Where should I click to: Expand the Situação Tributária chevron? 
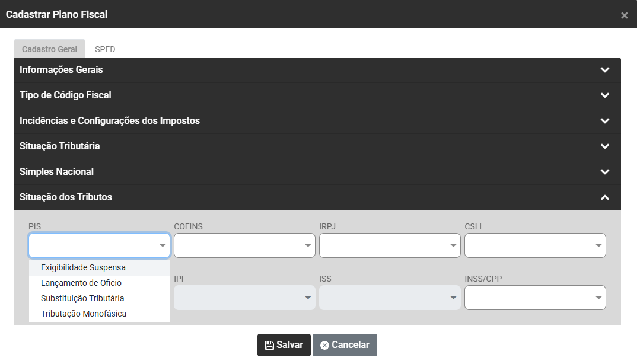(x=604, y=146)
